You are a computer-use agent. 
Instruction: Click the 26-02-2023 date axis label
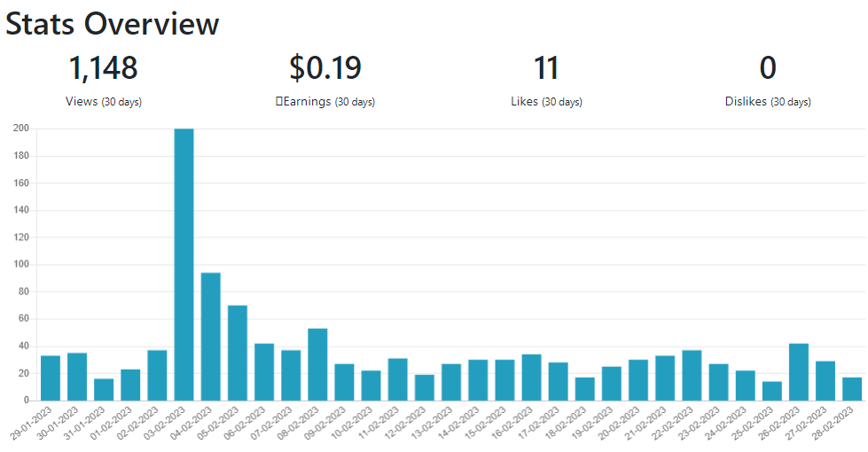point(778,423)
